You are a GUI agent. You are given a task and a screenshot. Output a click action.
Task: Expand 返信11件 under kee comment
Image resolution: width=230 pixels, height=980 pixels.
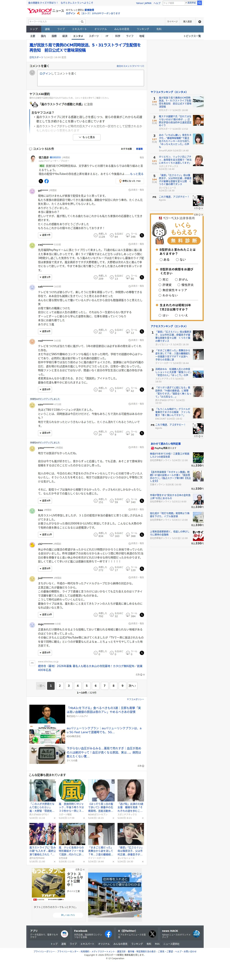pyautogui.click(x=46, y=534)
